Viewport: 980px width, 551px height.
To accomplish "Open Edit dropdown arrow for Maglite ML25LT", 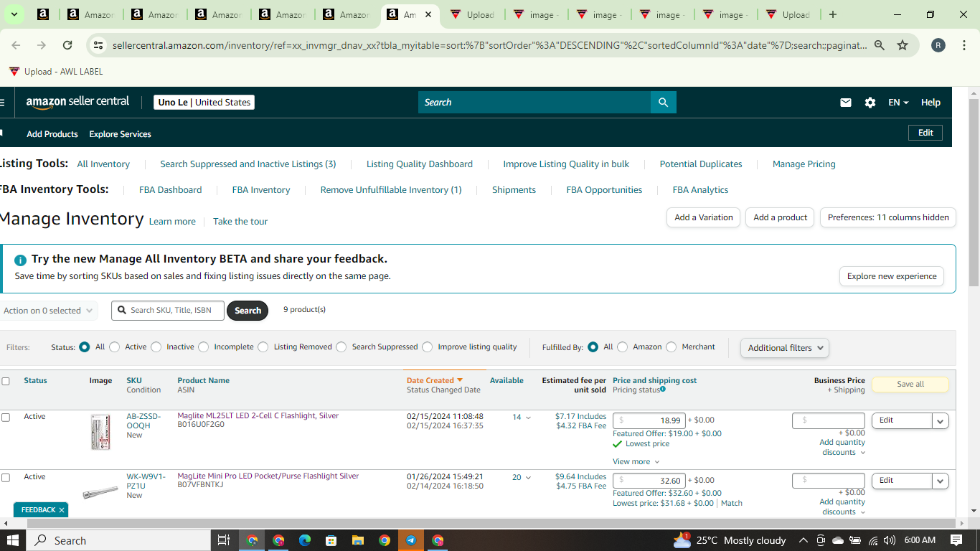I will coord(941,421).
